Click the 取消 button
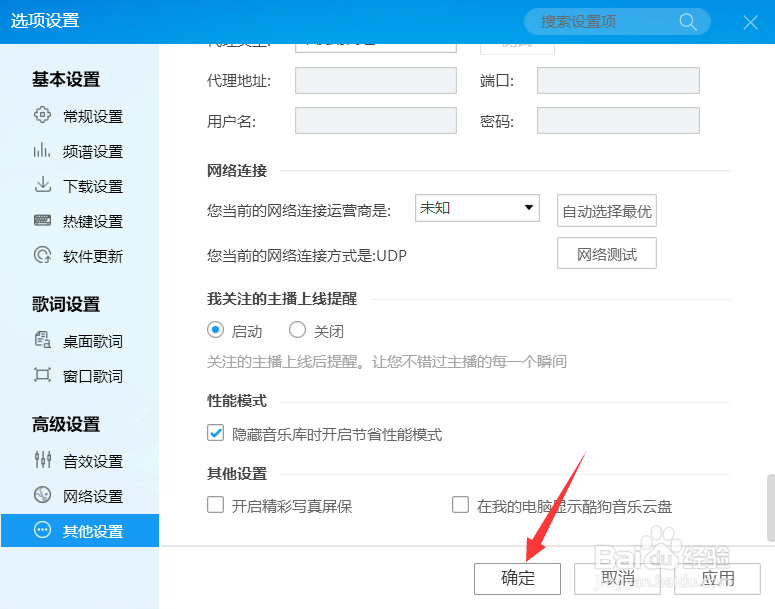This screenshot has width=775, height=609. [617, 579]
